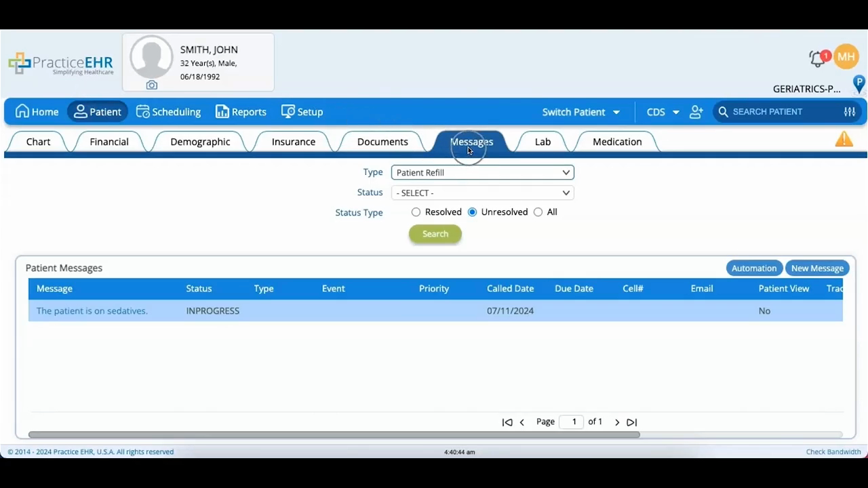The width and height of the screenshot is (868, 488).
Task: Open the Type dropdown showing Patient Refill
Action: click(483, 173)
